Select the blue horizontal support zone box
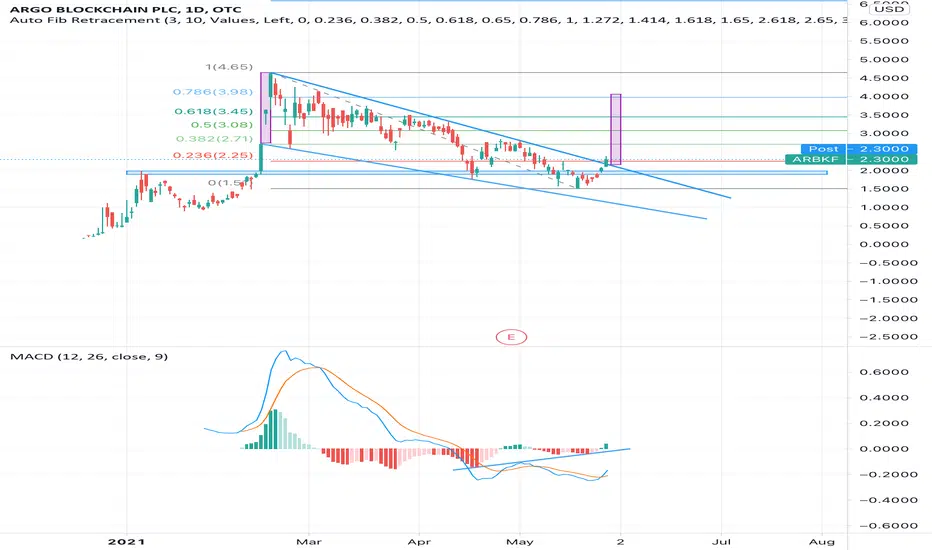The width and height of the screenshot is (932, 550). (477, 172)
